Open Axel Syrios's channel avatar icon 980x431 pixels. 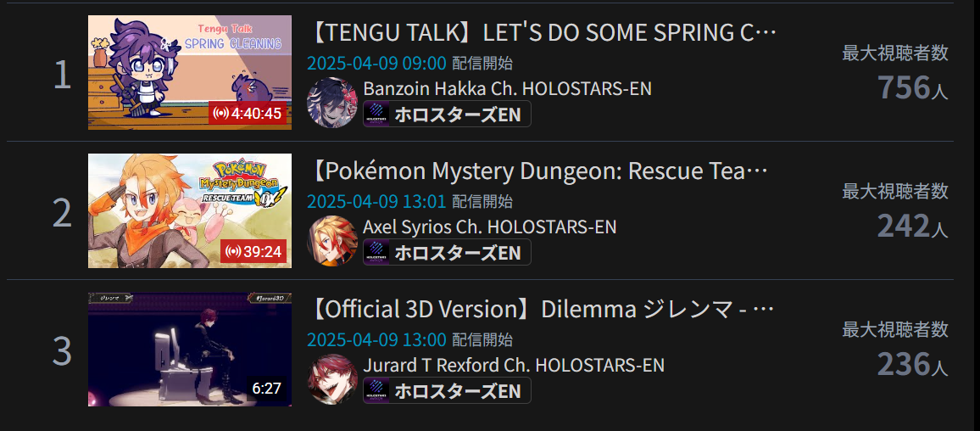332,241
